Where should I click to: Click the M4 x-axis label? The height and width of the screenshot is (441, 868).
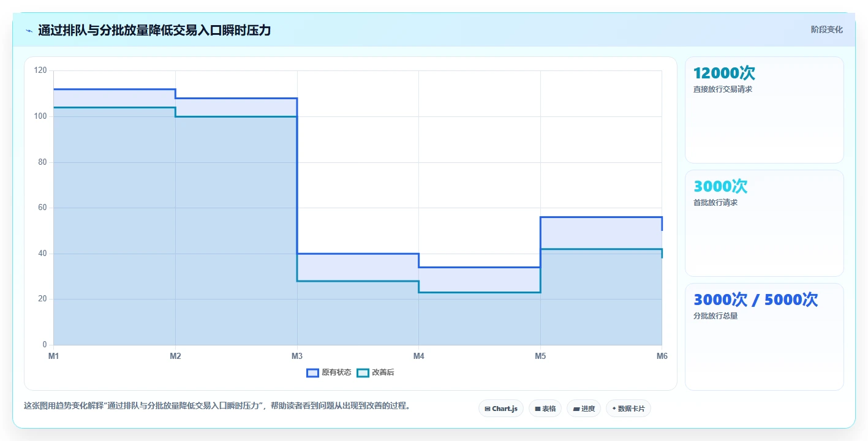coord(418,356)
